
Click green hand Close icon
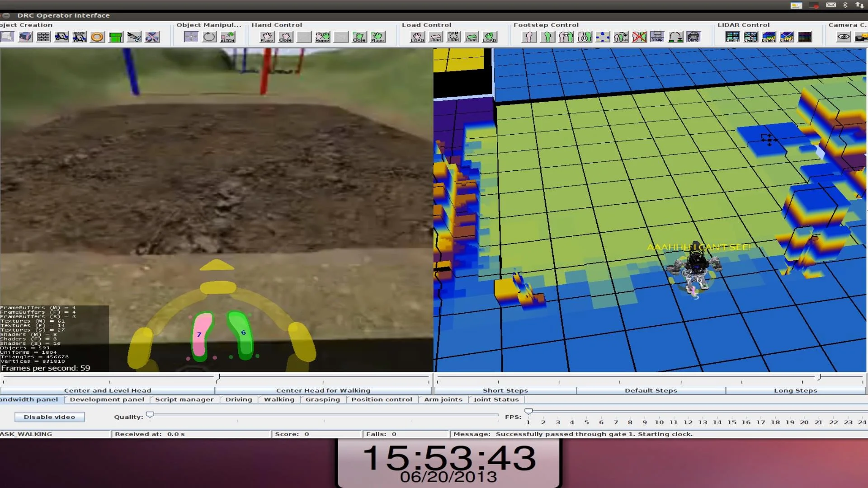coord(359,37)
